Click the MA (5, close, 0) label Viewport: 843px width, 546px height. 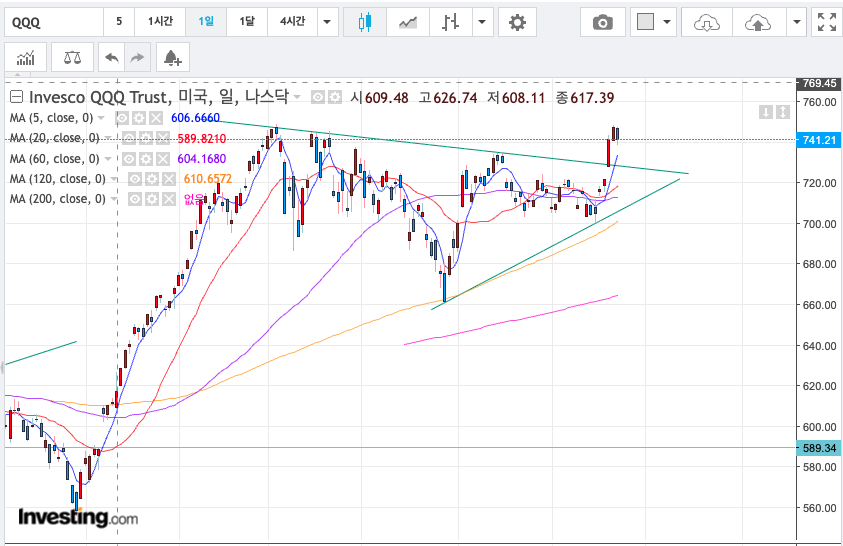pyautogui.click(x=51, y=118)
